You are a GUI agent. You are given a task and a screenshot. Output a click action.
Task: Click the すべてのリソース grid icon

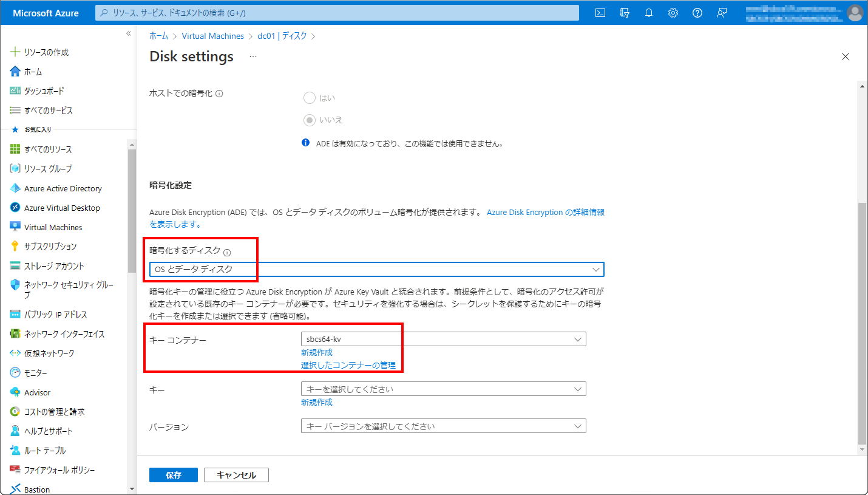pos(15,149)
